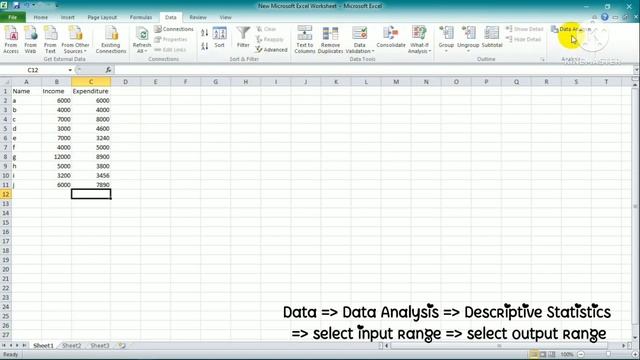Screen dimensions: 640x360
Task: Open Excel Help question mark
Action: [x=604, y=17]
